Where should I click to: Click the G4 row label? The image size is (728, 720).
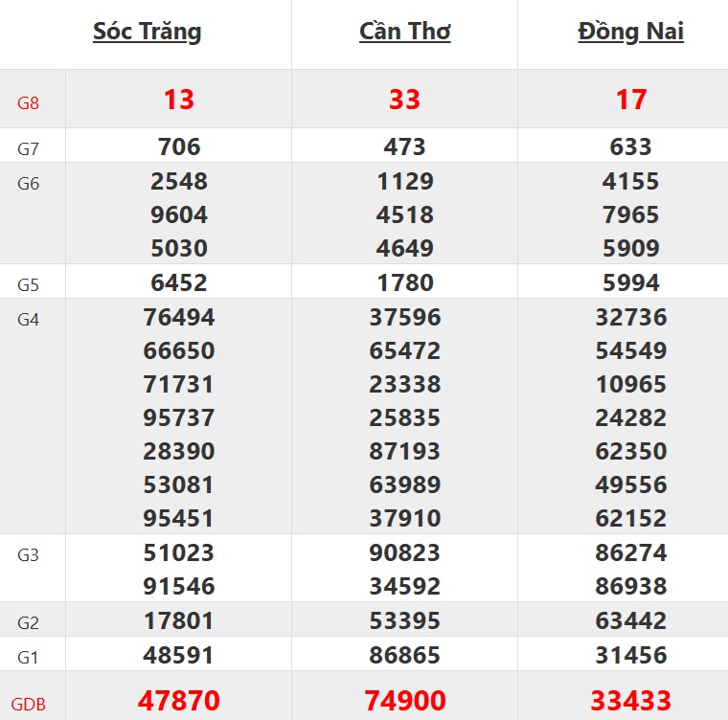click(29, 319)
